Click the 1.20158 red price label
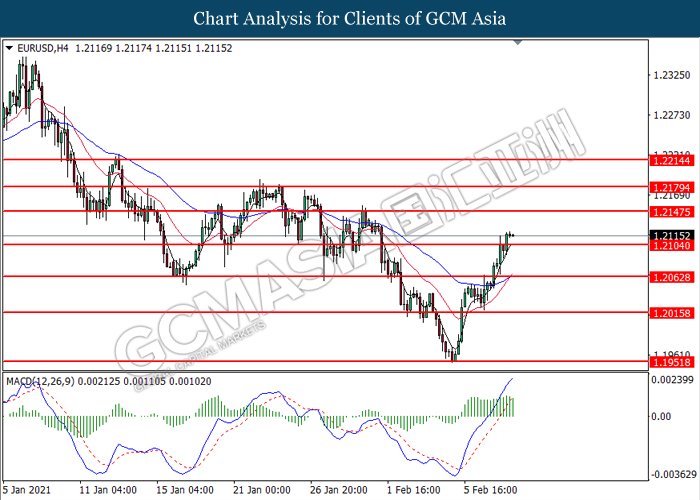Image resolution: width=700 pixels, height=500 pixels. point(671,313)
